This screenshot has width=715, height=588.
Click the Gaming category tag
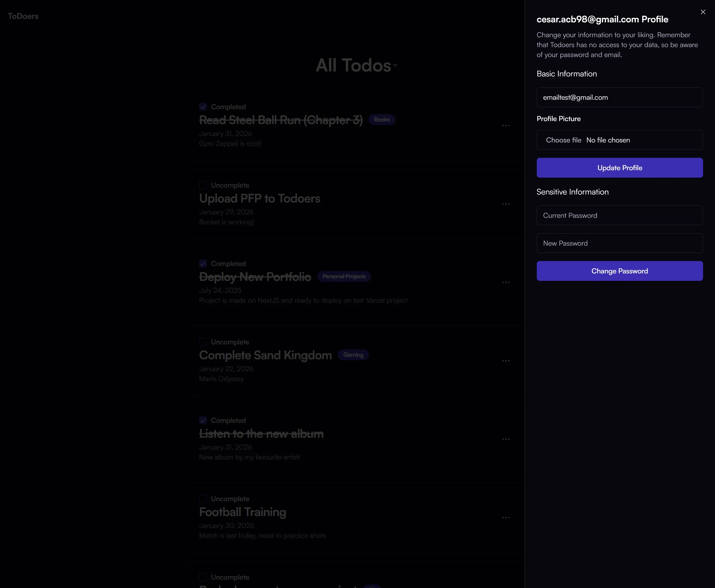pyautogui.click(x=353, y=355)
